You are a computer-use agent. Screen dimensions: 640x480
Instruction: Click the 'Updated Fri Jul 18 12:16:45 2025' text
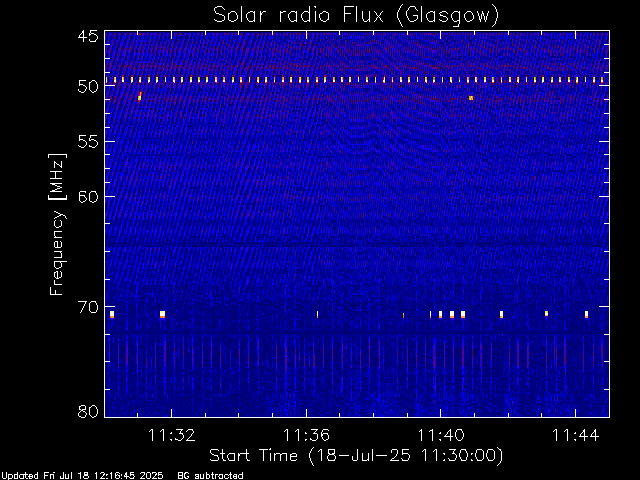tap(82, 476)
